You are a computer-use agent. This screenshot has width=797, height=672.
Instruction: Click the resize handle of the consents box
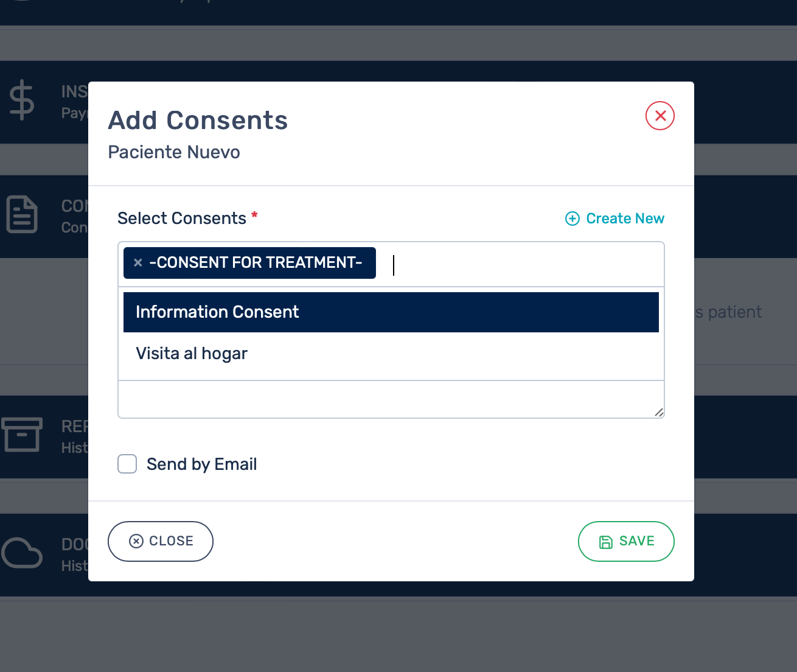(x=658, y=412)
